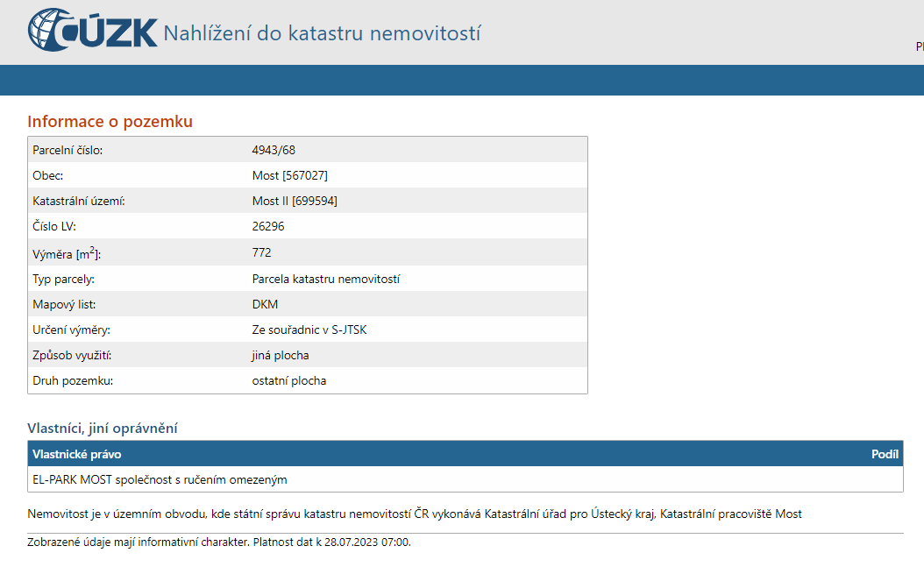Click the Informace o pozemku heading

[x=110, y=122]
